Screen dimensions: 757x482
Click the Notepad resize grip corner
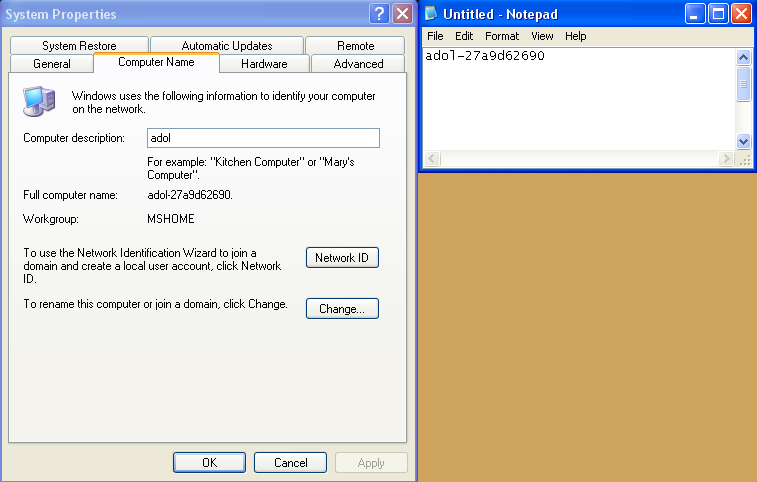coord(744,159)
